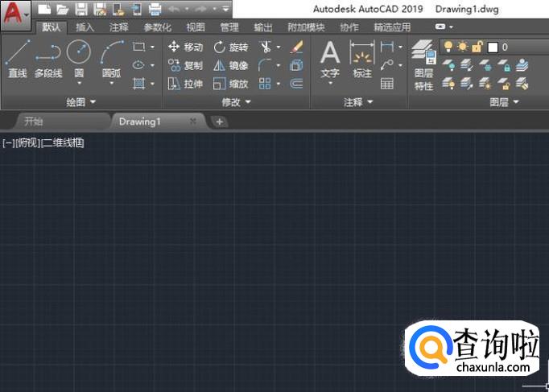Toggle layer 0 freeze sun icon
This screenshot has width=549, height=392.
[463, 47]
